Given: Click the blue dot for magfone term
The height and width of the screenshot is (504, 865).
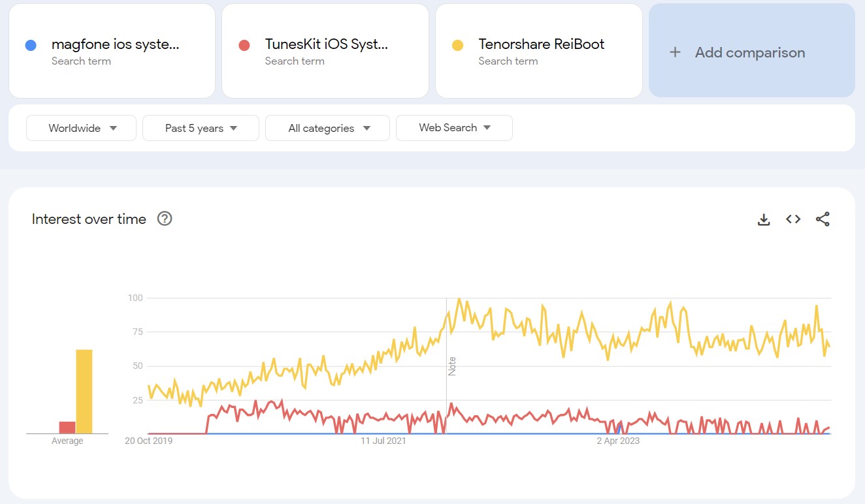Looking at the screenshot, I should [30, 45].
